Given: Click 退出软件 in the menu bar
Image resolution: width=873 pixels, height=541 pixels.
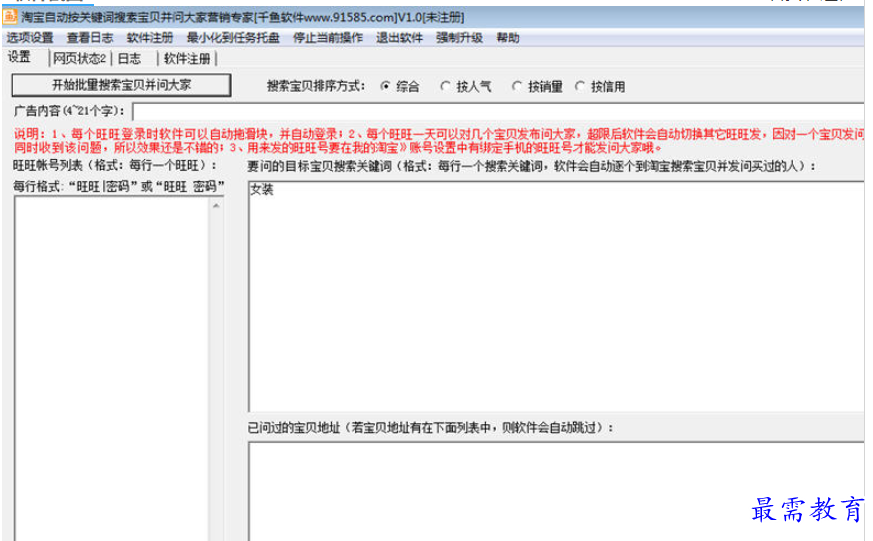Looking at the screenshot, I should click(x=399, y=38).
